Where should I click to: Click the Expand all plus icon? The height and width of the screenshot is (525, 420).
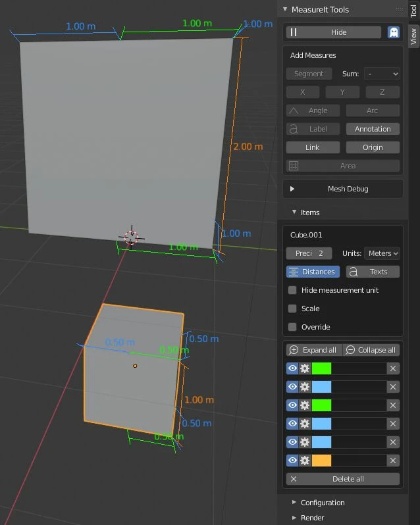[x=294, y=350]
